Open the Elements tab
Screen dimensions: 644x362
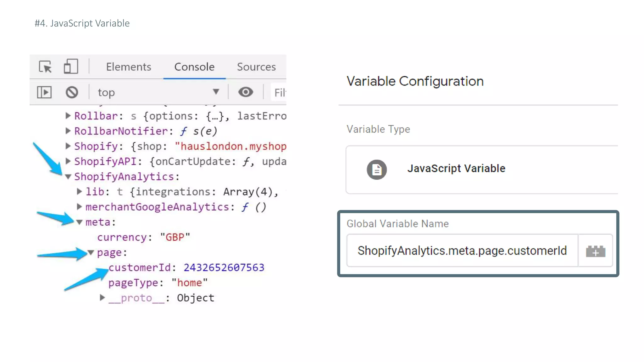tap(129, 67)
